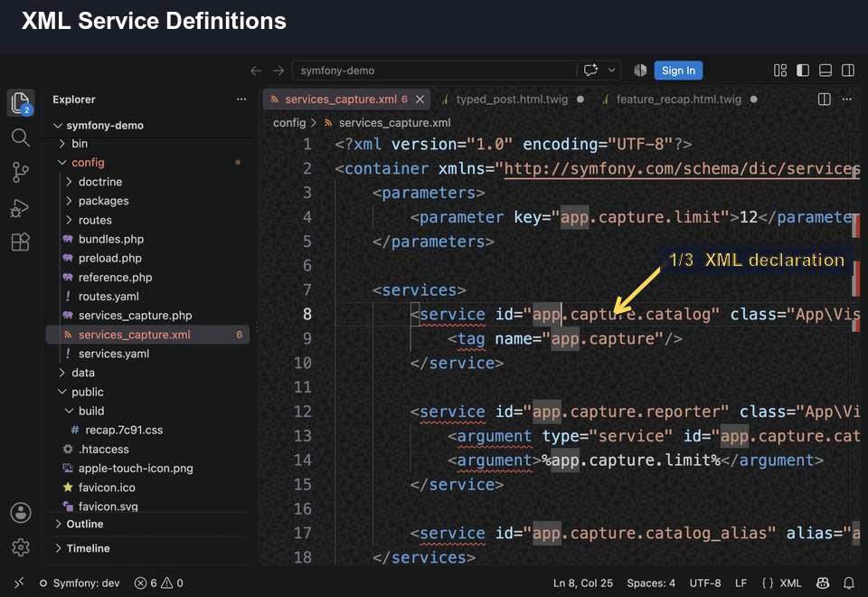Open Explorer Views and More Actions ellipsis
The height and width of the screenshot is (597, 868).
(241, 99)
